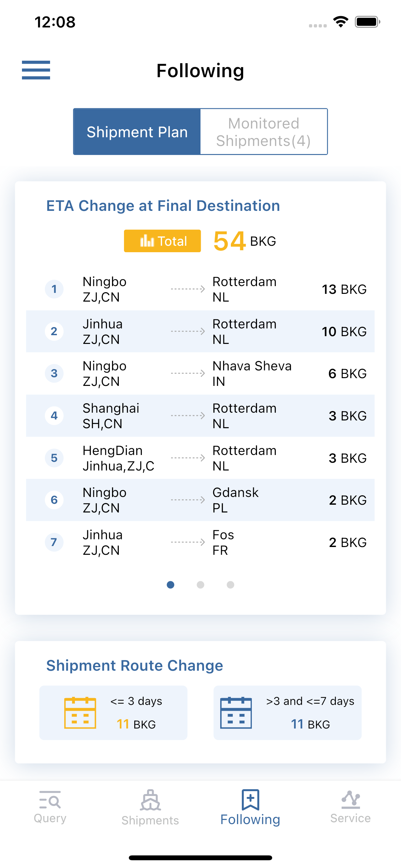Open the Service icon tab
The height and width of the screenshot is (868, 401).
pos(350,800)
